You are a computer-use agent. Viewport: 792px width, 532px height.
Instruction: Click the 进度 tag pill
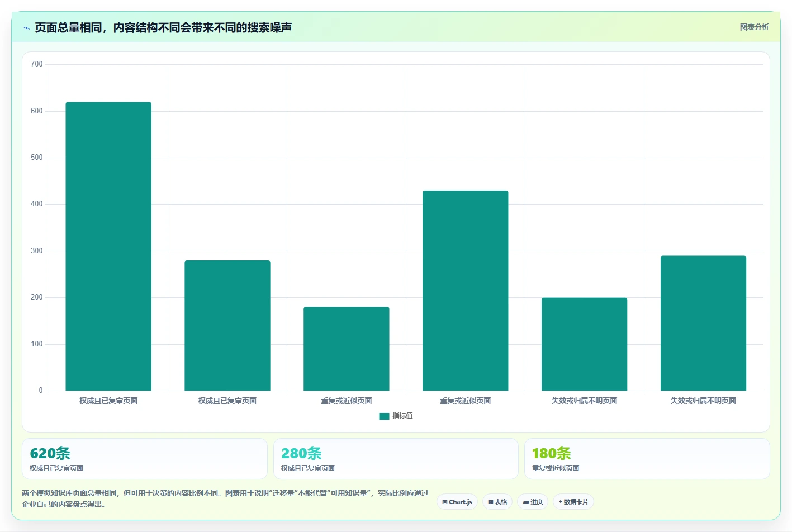533,502
